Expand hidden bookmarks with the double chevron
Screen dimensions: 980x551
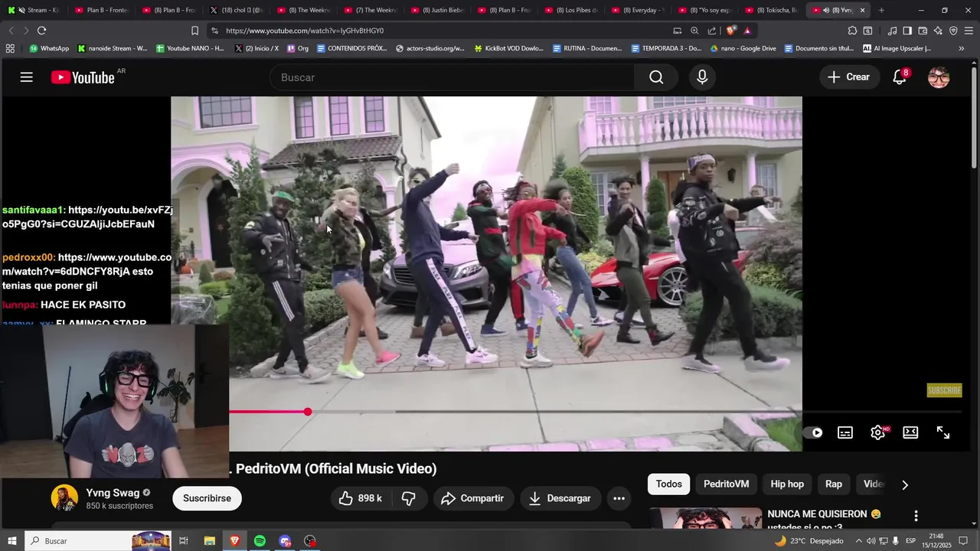click(x=962, y=48)
